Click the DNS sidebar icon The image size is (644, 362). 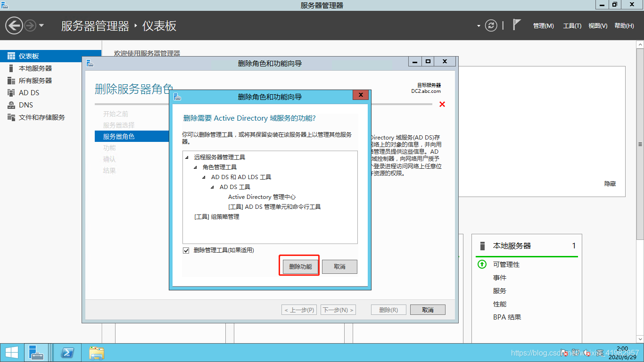11,105
